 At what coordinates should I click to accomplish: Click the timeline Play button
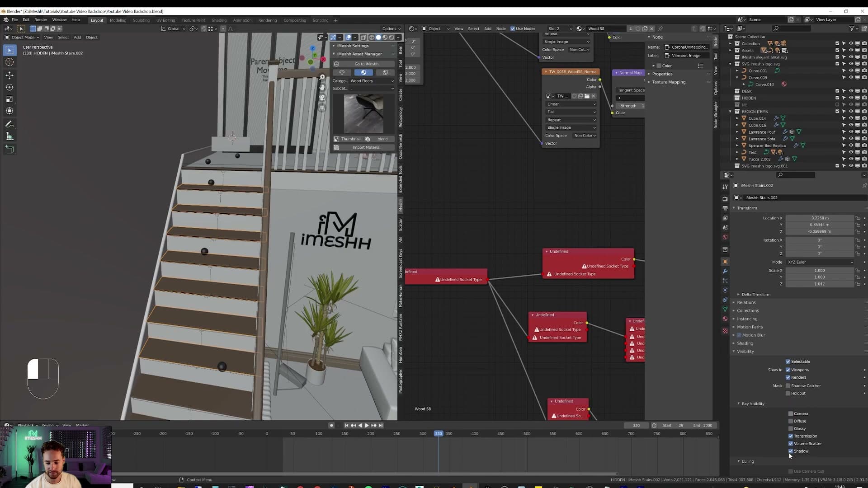coord(367,425)
